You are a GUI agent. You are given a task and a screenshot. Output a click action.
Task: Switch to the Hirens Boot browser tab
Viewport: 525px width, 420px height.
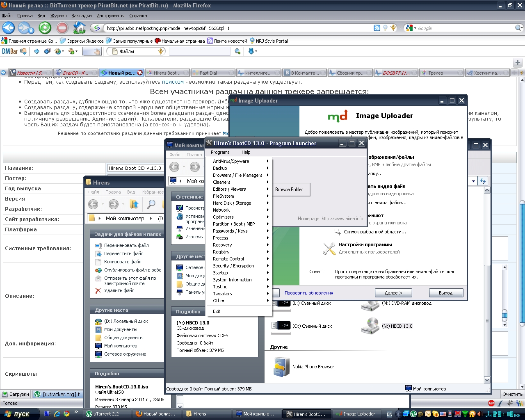click(x=167, y=73)
